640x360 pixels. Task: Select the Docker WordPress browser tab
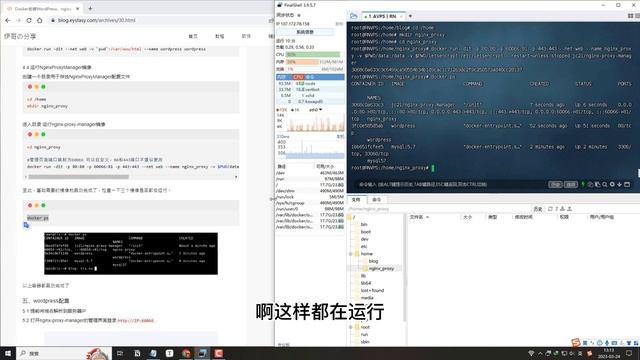pyautogui.click(x=42, y=9)
